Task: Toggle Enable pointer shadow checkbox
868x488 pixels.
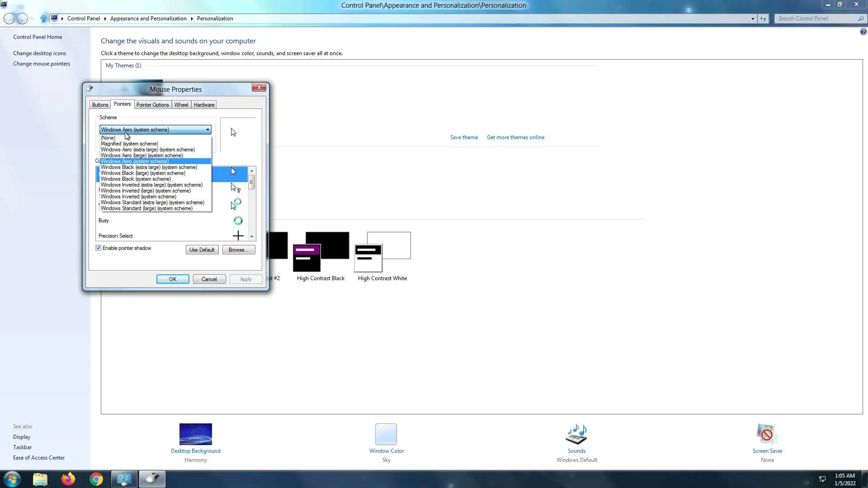Action: [99, 248]
